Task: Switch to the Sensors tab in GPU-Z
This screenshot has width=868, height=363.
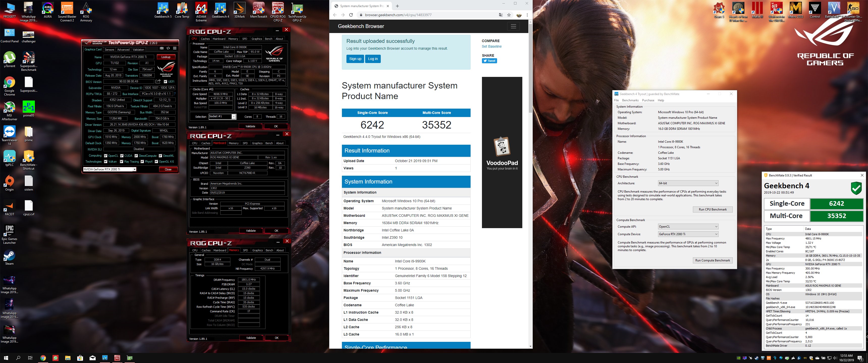Action: (109, 49)
